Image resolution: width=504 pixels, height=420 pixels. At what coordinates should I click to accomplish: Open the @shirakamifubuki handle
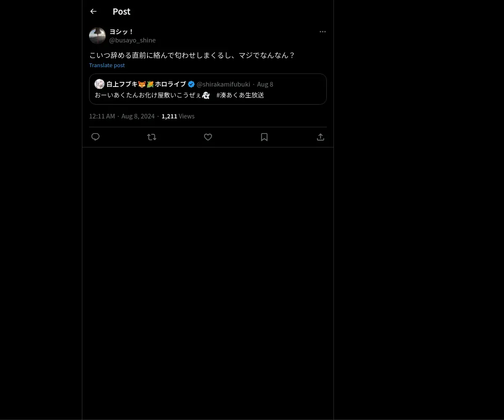pyautogui.click(x=223, y=84)
